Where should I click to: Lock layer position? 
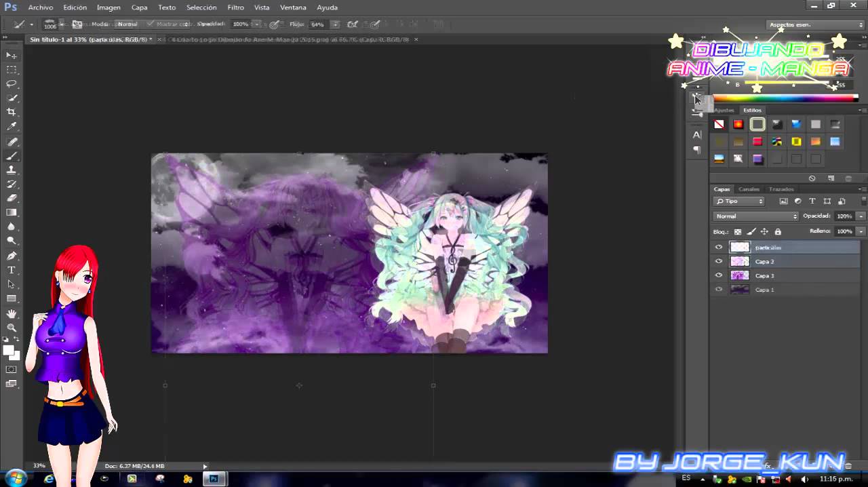[764, 232]
